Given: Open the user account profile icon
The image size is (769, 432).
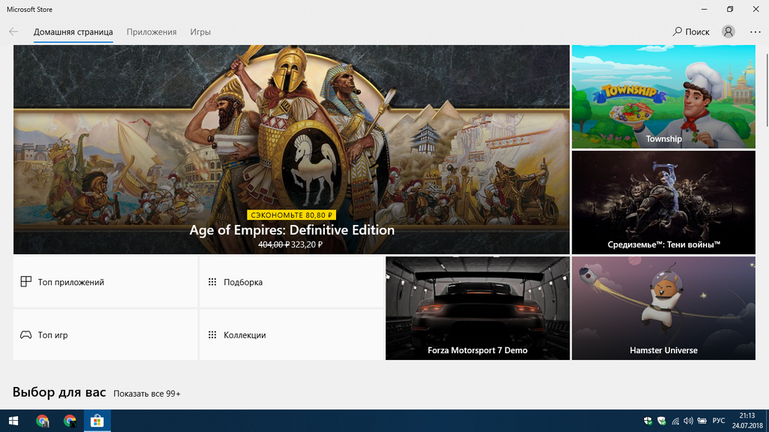Looking at the screenshot, I should pos(728,32).
